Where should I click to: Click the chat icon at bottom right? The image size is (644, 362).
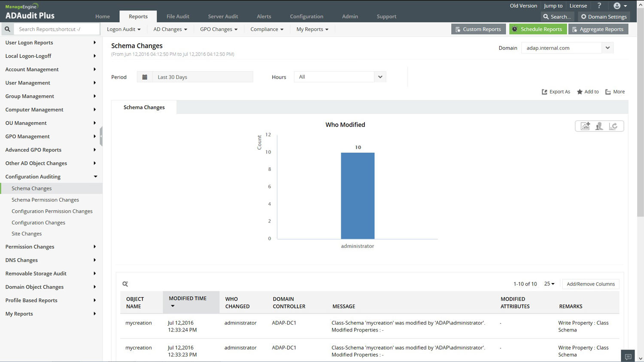[628, 356]
